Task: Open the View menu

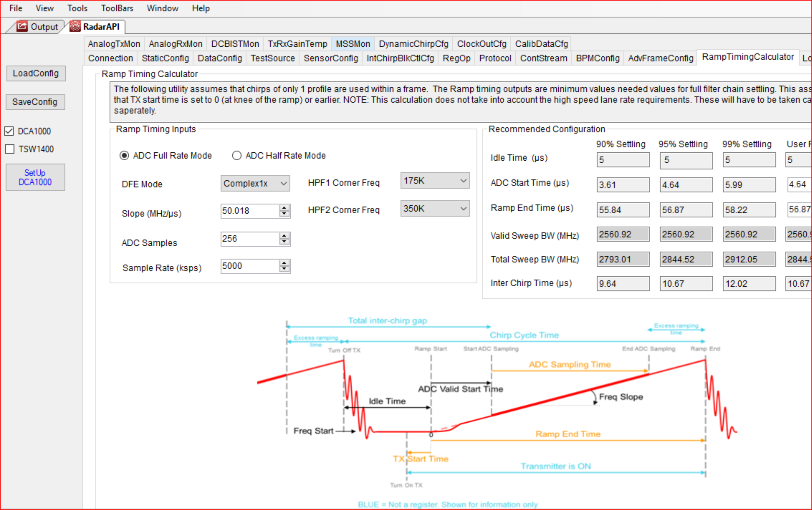Action: pyautogui.click(x=44, y=8)
